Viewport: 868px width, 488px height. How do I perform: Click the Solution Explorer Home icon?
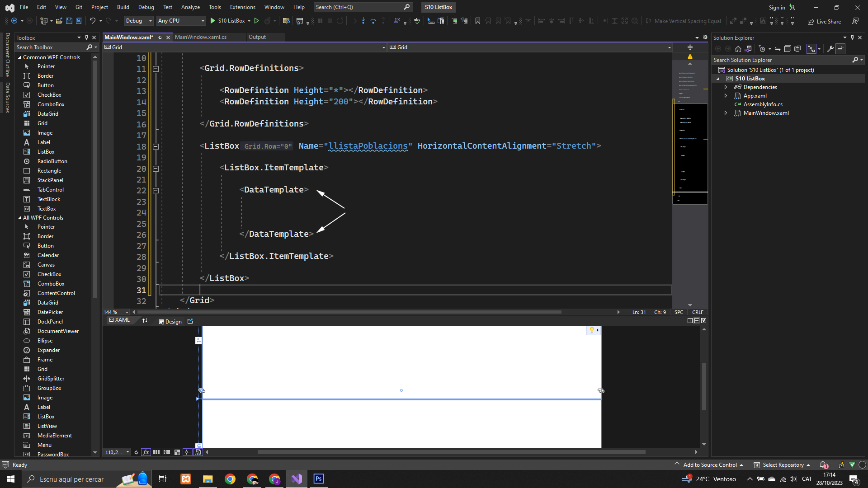[x=738, y=49]
